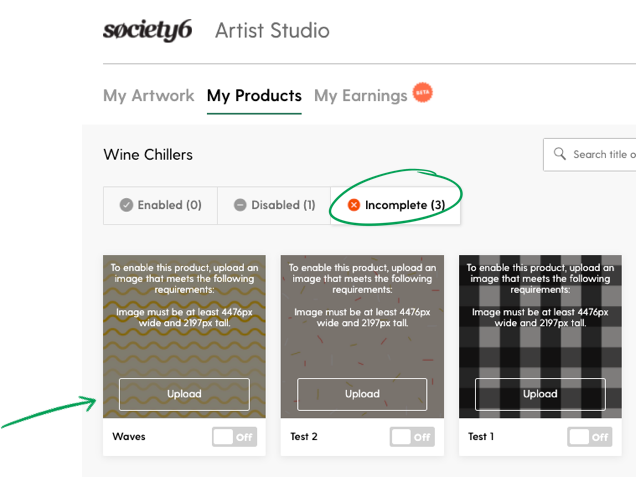Screen dimensions: 642x477
Task: Click the orange BETA badge
Action: [x=423, y=92]
